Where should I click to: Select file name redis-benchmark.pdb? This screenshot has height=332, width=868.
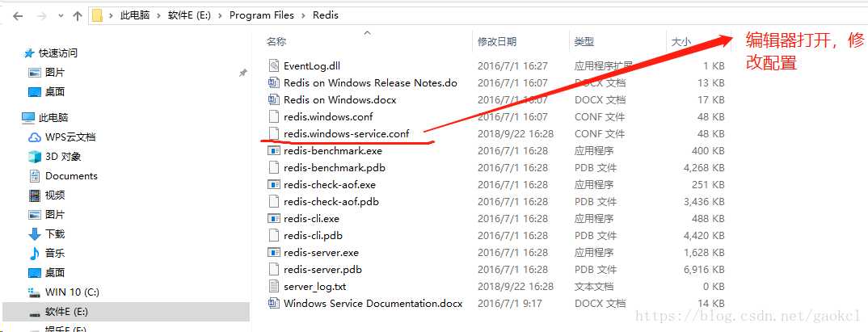click(335, 168)
